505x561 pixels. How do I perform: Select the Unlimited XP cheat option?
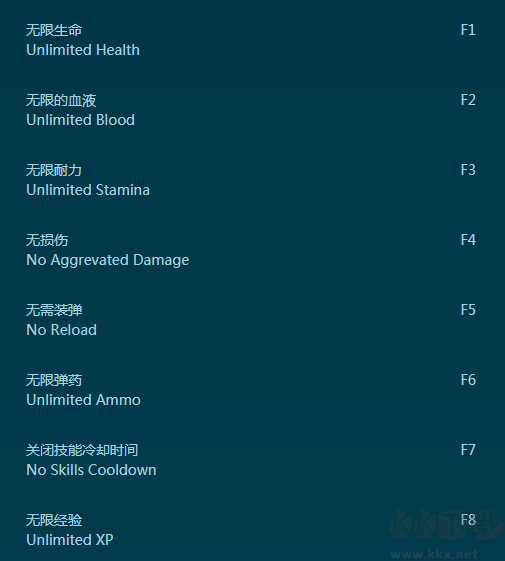pyautogui.click(x=70, y=540)
